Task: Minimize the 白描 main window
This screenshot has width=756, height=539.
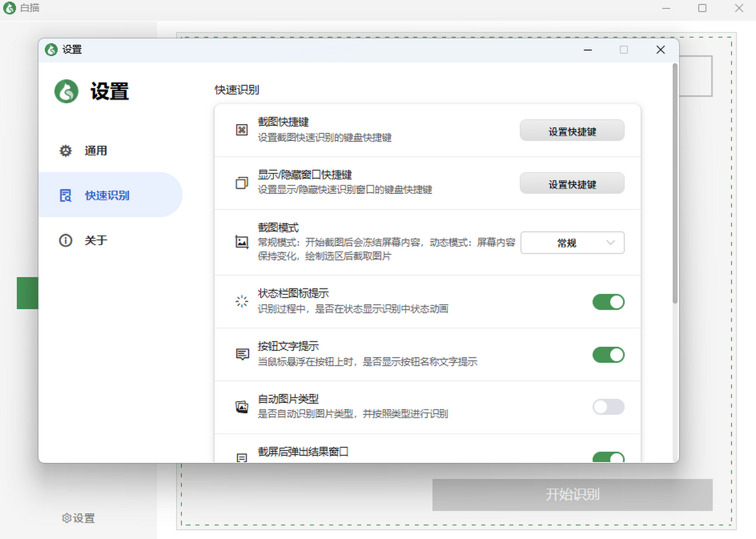Action: tap(666, 8)
